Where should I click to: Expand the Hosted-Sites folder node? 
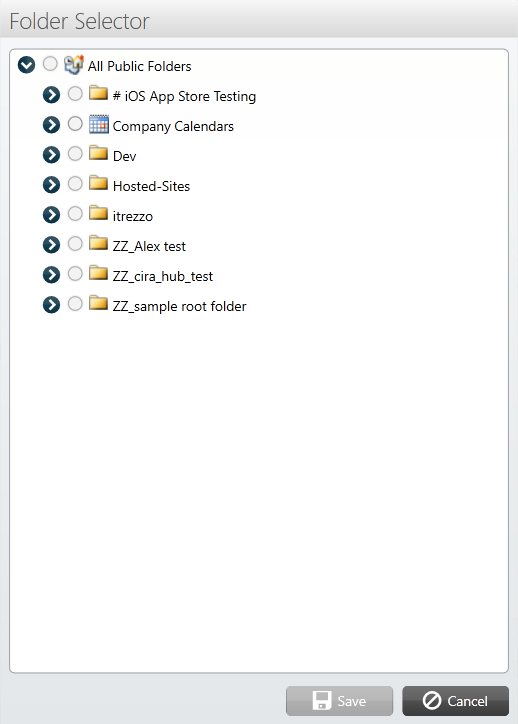[x=51, y=185]
